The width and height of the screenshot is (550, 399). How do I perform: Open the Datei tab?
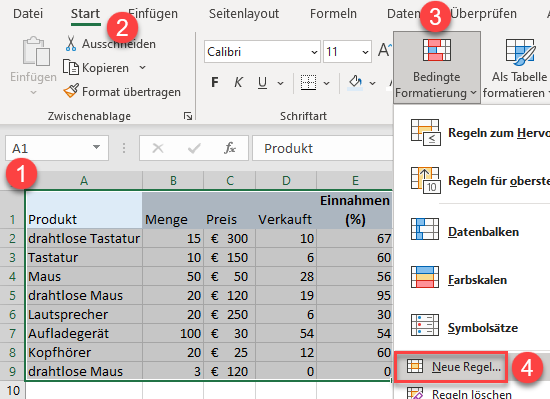28,14
